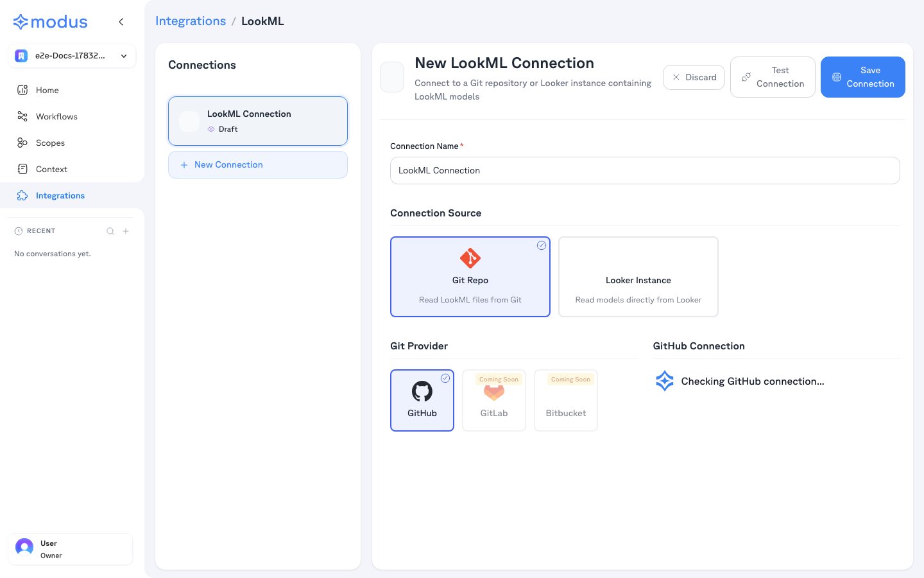Viewport: 924px width, 578px height.
Task: Select the Bitbucket provider card
Action: tap(566, 400)
